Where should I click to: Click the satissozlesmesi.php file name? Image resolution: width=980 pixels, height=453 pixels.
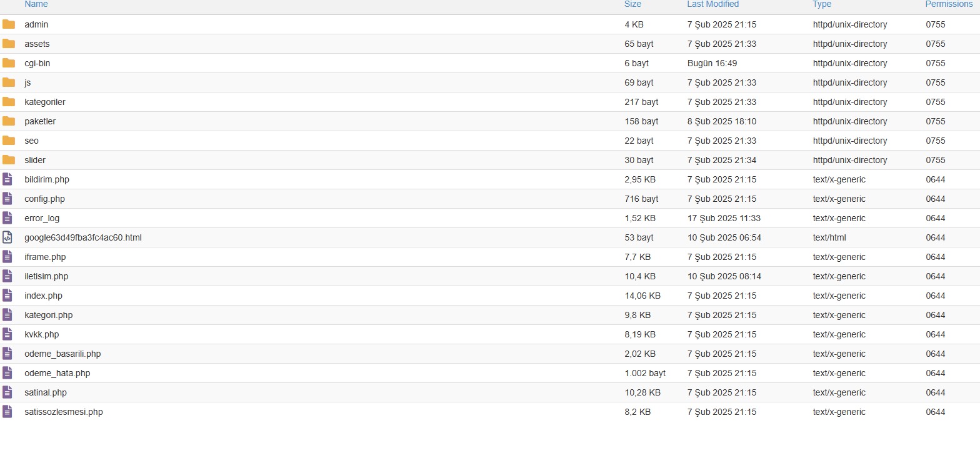pyautogui.click(x=64, y=412)
